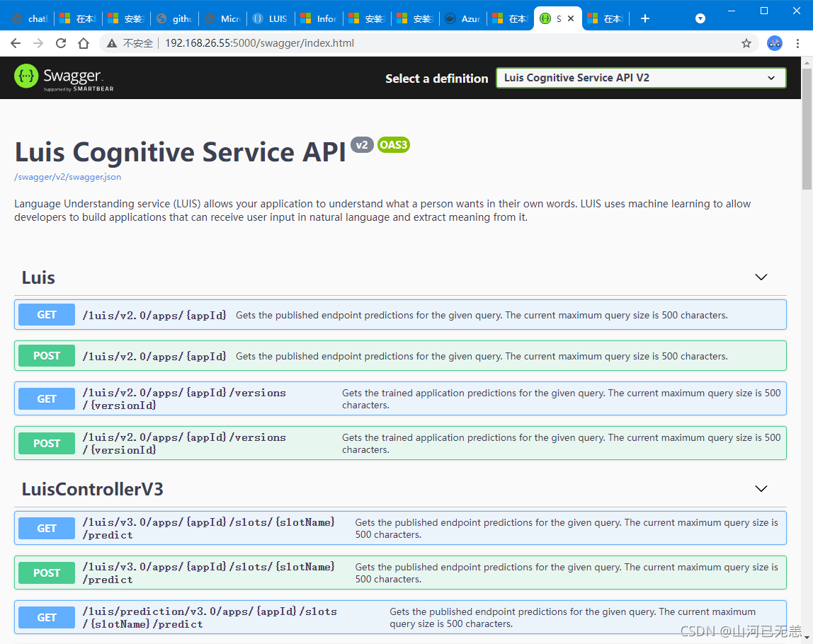
Task: Collapse the Luis section
Action: click(761, 277)
